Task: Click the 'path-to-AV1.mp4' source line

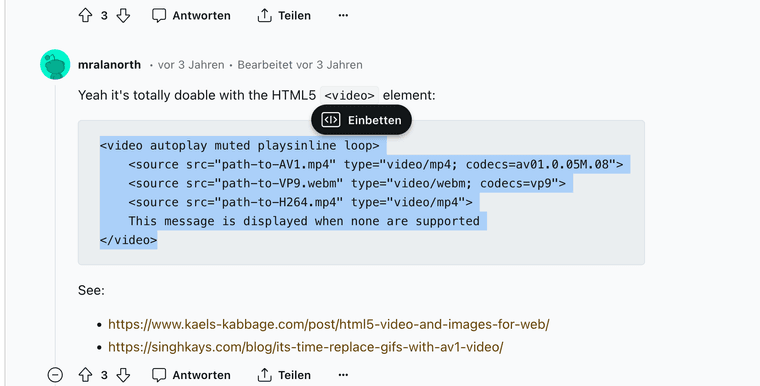Action: tap(376, 164)
